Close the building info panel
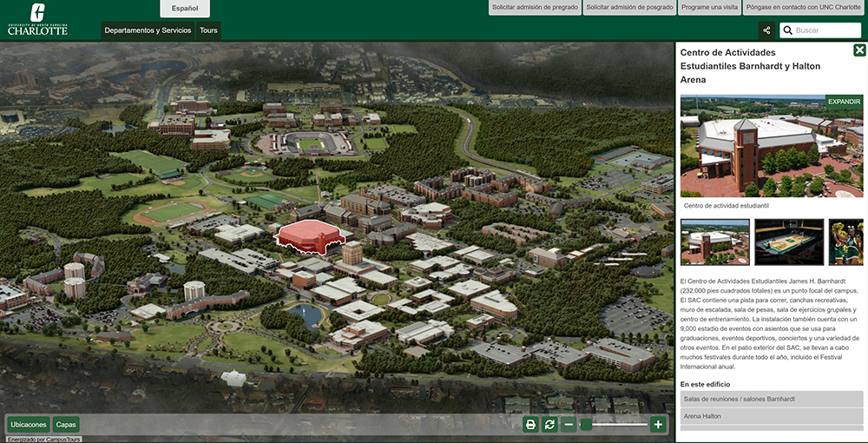 [859, 51]
